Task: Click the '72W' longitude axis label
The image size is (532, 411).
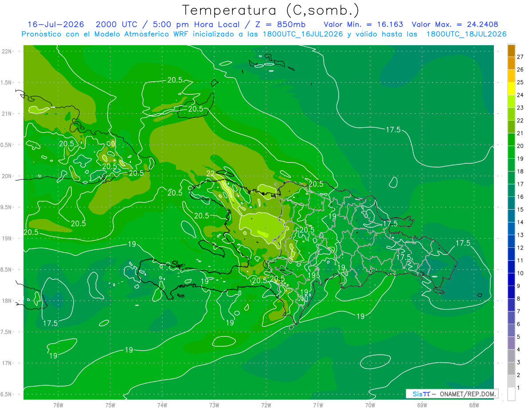Action: pos(266,405)
